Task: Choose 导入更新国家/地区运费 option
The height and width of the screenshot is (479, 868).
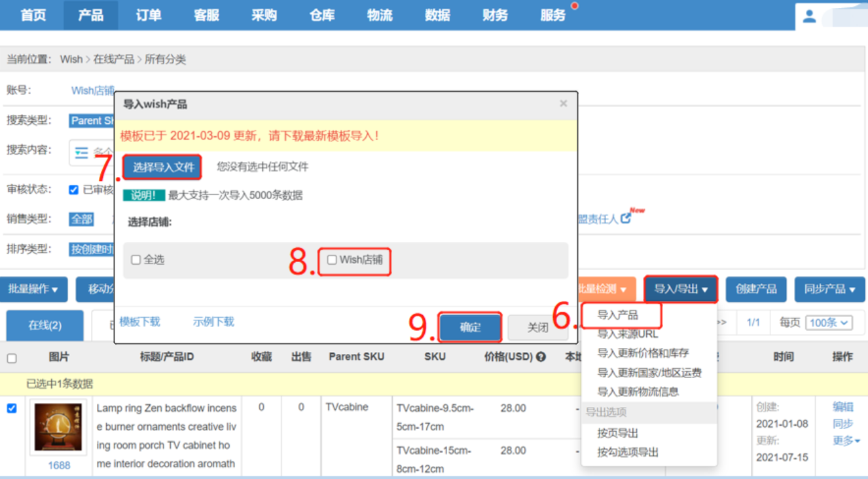Action: tap(649, 373)
